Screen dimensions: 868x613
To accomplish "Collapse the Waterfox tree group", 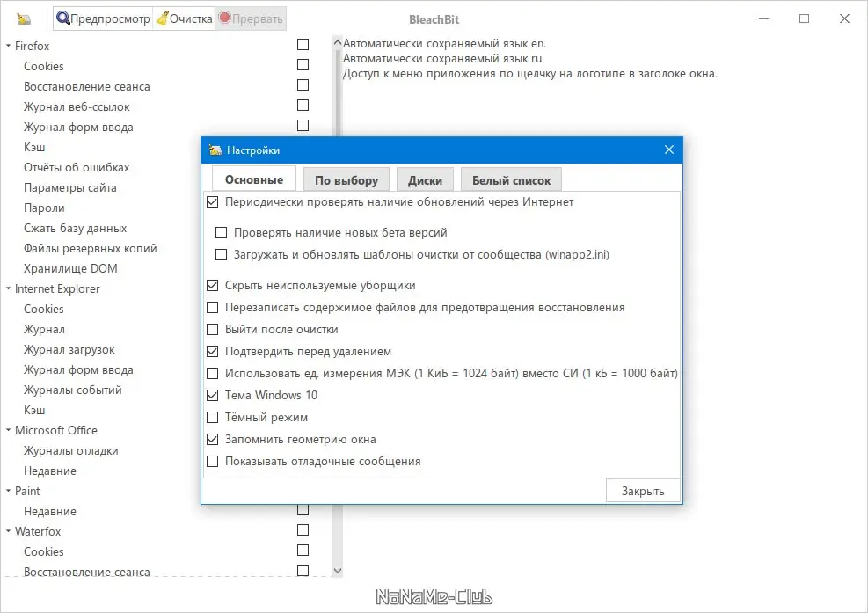I will (x=8, y=531).
